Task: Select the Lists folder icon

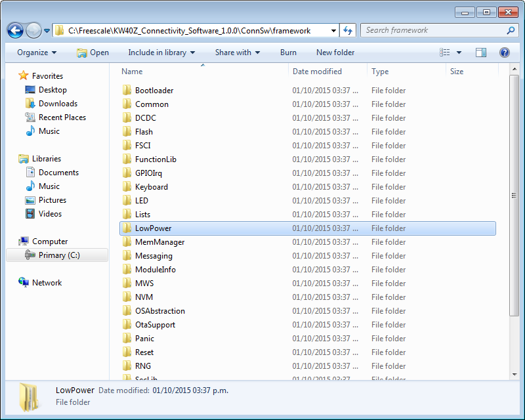Action: tap(127, 214)
